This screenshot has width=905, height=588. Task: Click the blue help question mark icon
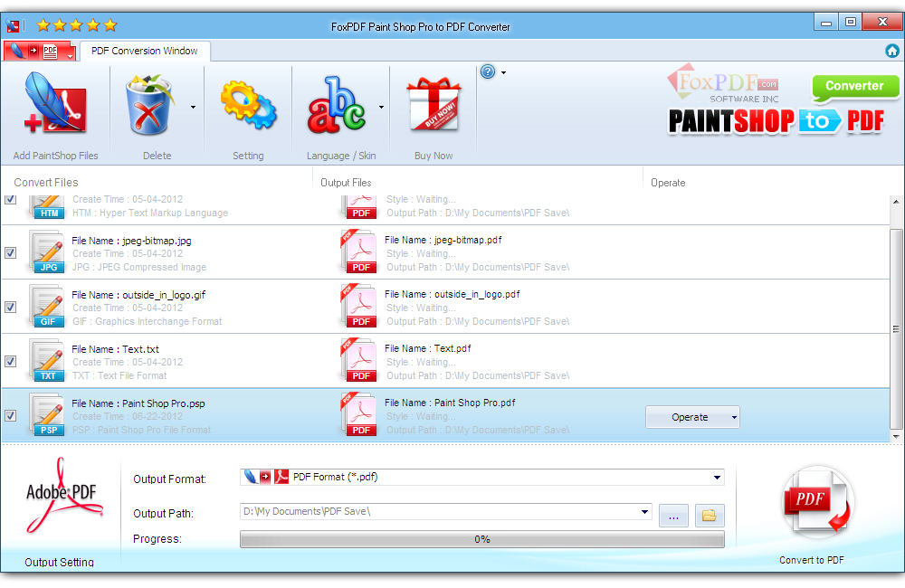coord(488,71)
